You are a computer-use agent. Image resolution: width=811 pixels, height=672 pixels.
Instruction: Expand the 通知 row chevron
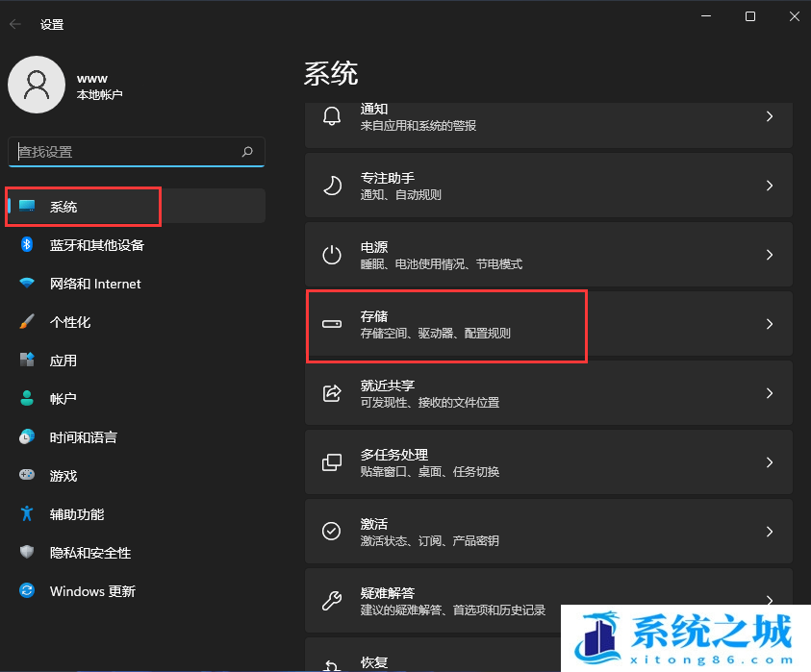click(770, 117)
